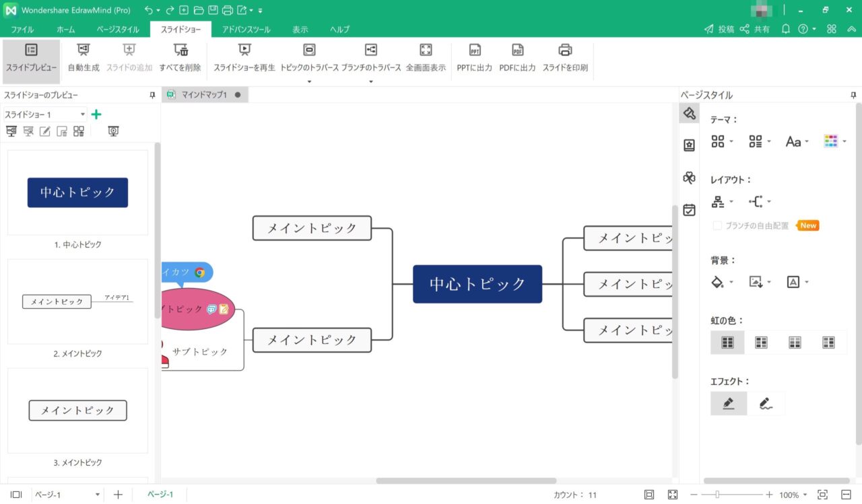This screenshot has width=862, height=504.
Task: Open the sticker/mark panel icon with star
Action: 689,145
